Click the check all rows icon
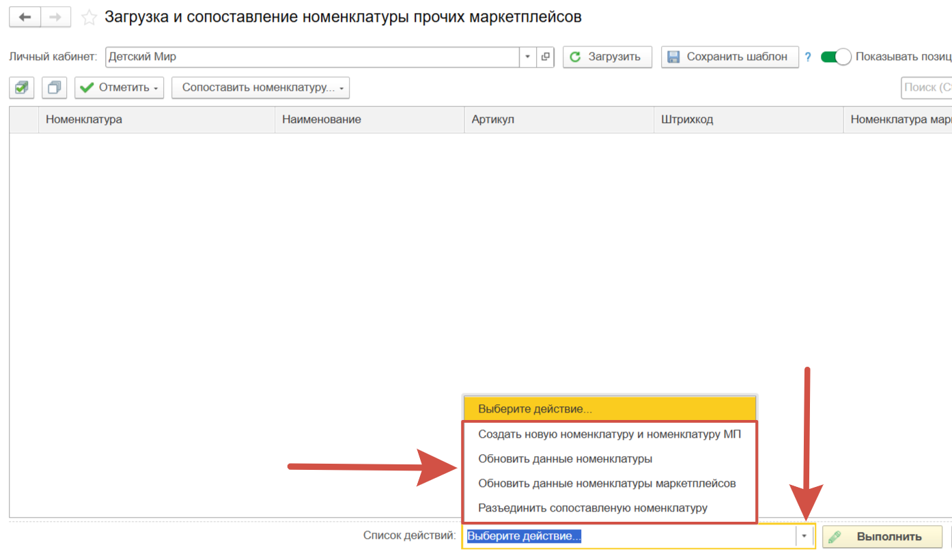The width and height of the screenshot is (952, 560). 23,88
